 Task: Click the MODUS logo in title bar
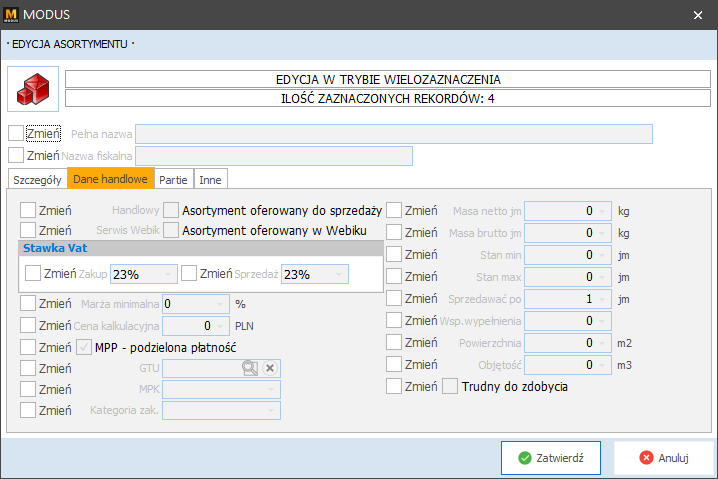[14, 14]
